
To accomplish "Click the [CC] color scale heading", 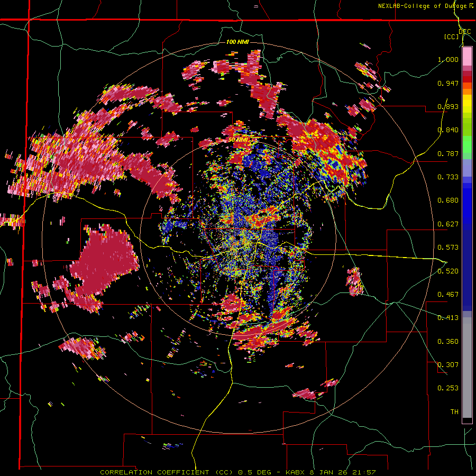I will click(451, 36).
